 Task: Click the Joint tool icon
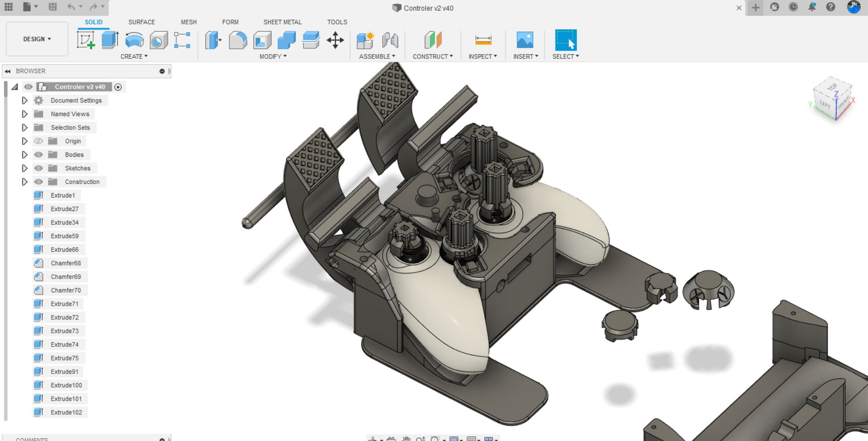pyautogui.click(x=390, y=40)
